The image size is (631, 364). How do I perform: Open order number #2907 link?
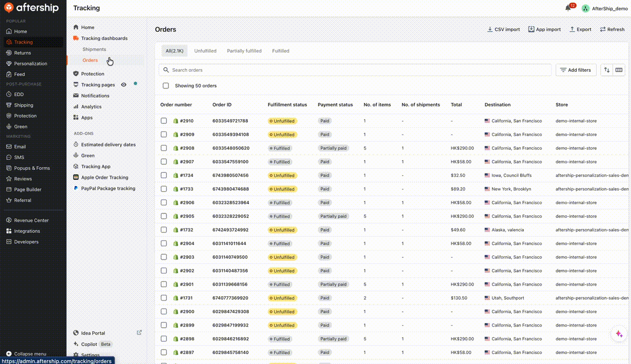pos(187,162)
